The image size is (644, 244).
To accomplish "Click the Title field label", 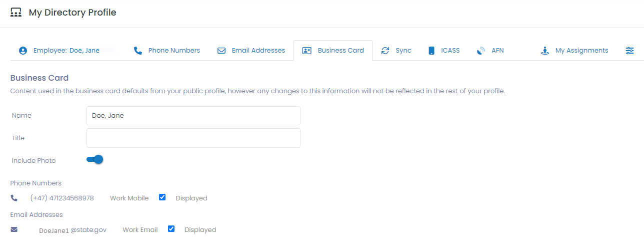I will click(x=18, y=138).
